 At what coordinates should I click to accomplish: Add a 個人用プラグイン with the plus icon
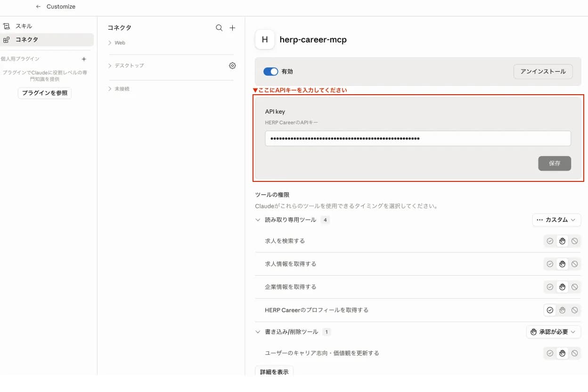84,59
